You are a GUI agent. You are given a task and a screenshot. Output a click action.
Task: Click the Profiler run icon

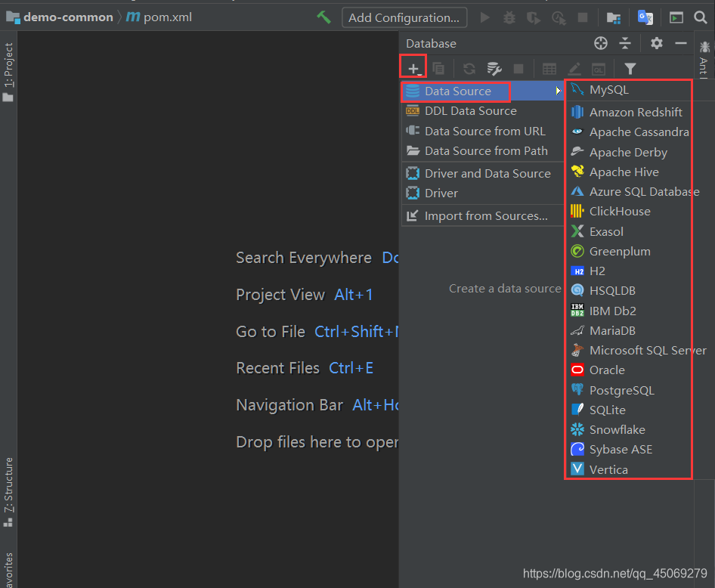pos(559,18)
